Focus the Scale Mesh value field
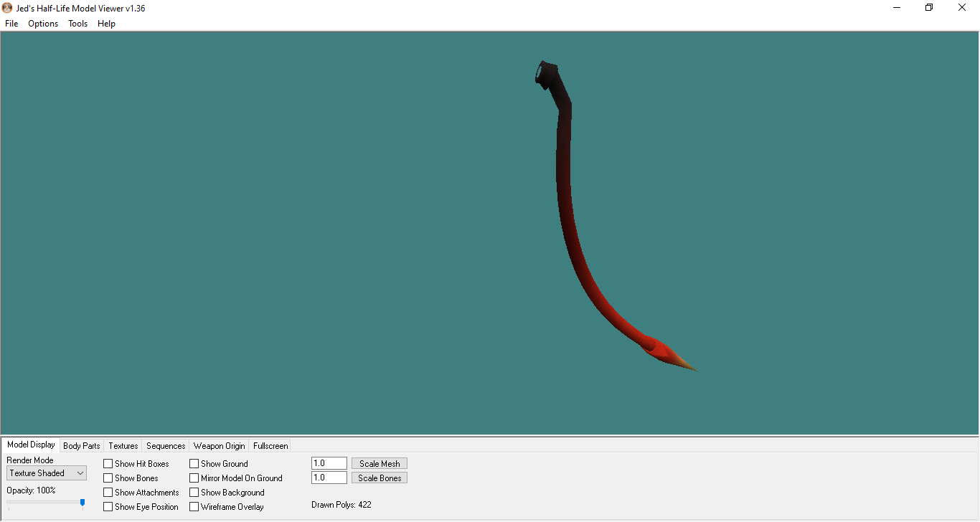 [x=329, y=463]
